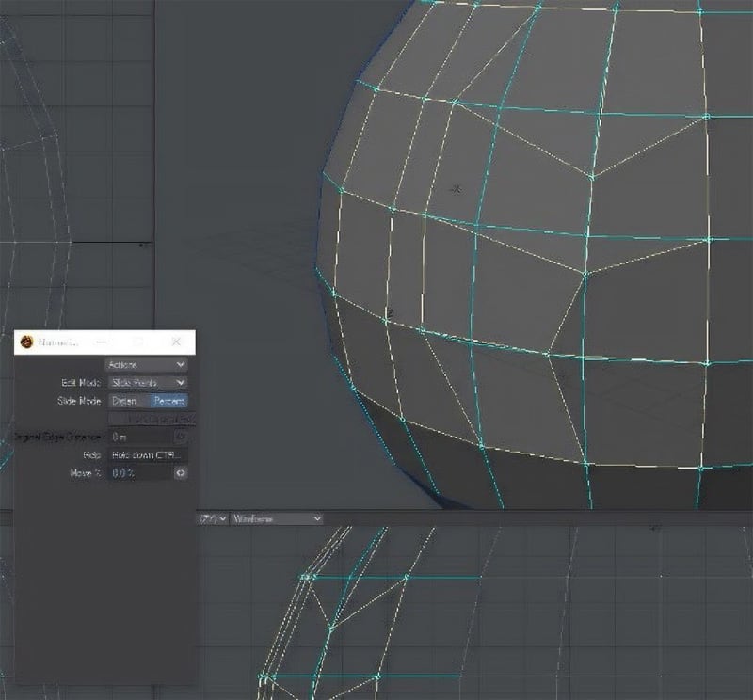Click the numeric panel's title bar text

click(x=56, y=342)
